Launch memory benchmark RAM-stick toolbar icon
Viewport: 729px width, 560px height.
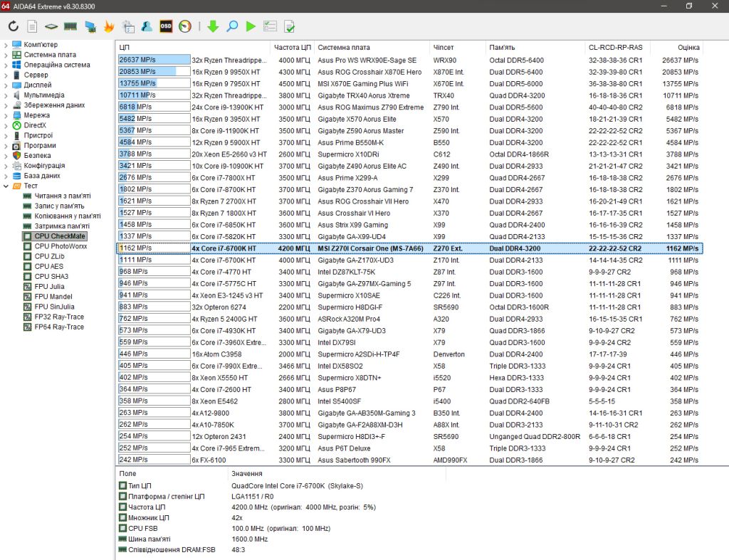click(70, 26)
